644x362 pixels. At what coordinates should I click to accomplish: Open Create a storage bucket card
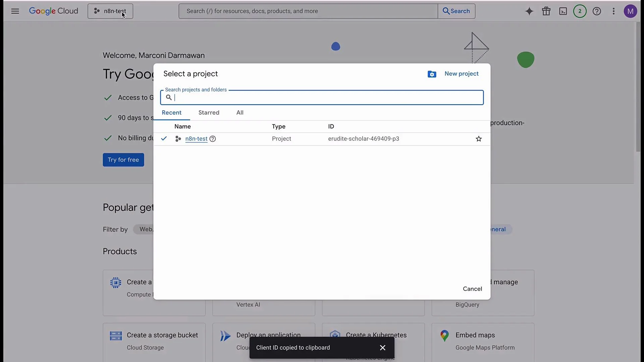(154, 342)
